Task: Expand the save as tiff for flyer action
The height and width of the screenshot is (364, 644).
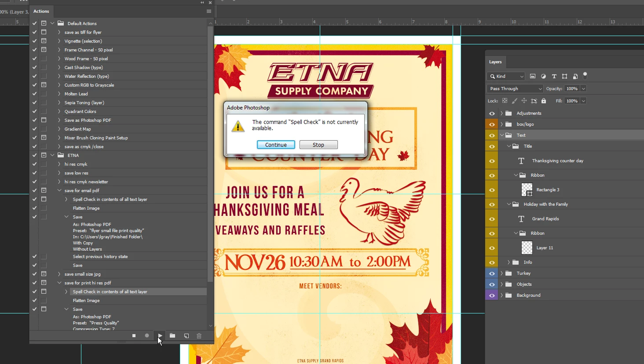Action: [x=59, y=32]
